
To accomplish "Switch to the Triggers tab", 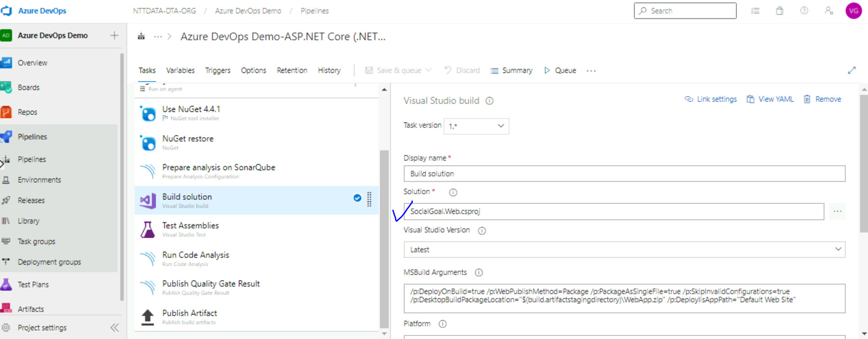I will click(217, 70).
